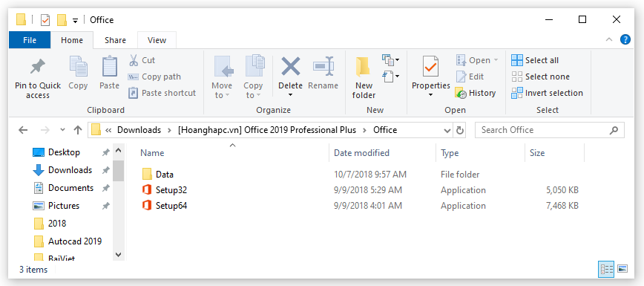The height and width of the screenshot is (286, 644).
Task: Choose Copy path in Clipboard group
Action: click(x=154, y=77)
